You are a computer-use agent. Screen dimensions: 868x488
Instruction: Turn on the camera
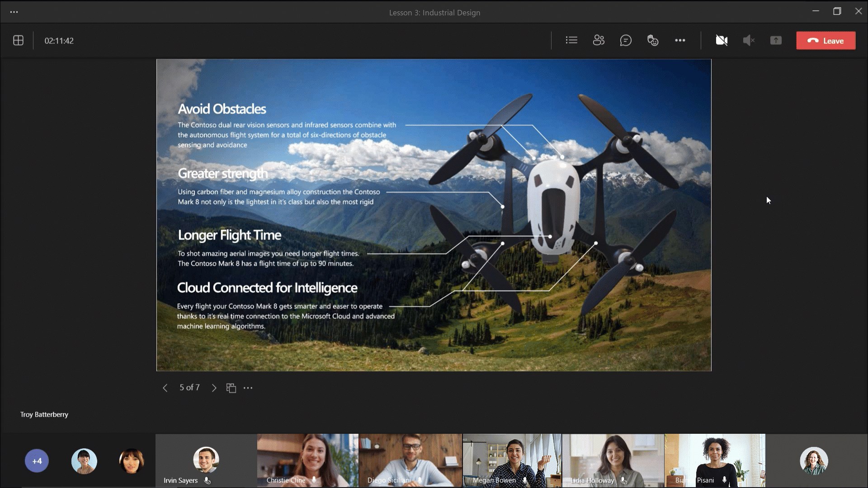[722, 41]
